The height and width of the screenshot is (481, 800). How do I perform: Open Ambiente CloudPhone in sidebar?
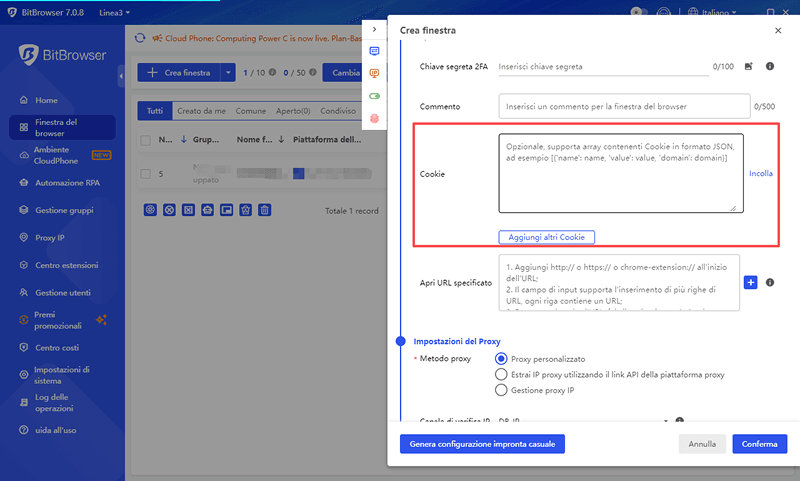[x=56, y=155]
